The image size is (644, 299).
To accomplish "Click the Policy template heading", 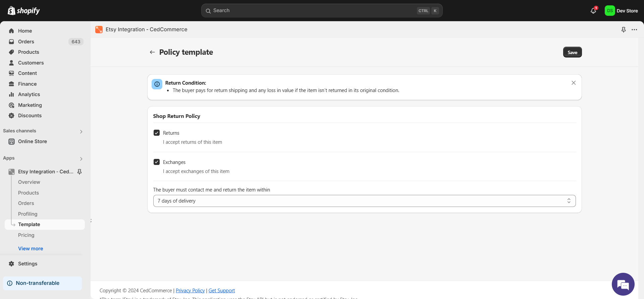I will click(x=186, y=52).
